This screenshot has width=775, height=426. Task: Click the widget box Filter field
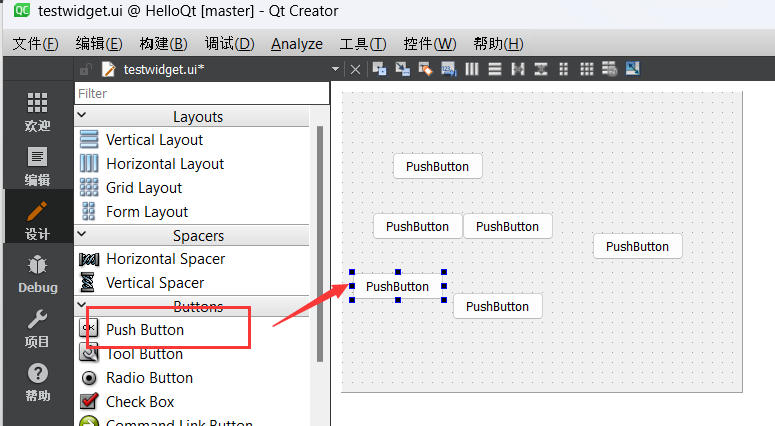pyautogui.click(x=202, y=93)
